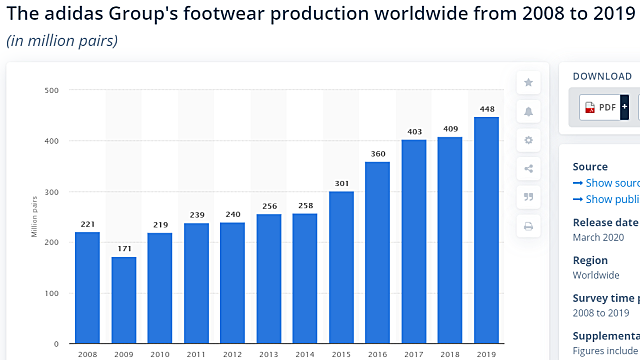Screen dimensions: 640x360
Task: Click the print icon
Action: (x=529, y=226)
